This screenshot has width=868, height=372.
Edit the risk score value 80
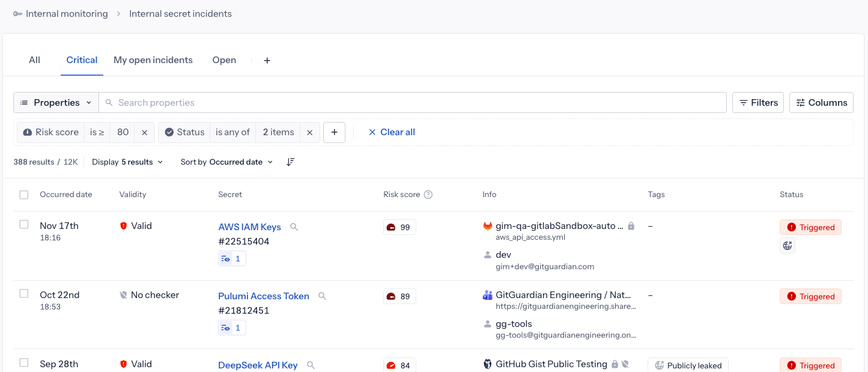tap(123, 132)
